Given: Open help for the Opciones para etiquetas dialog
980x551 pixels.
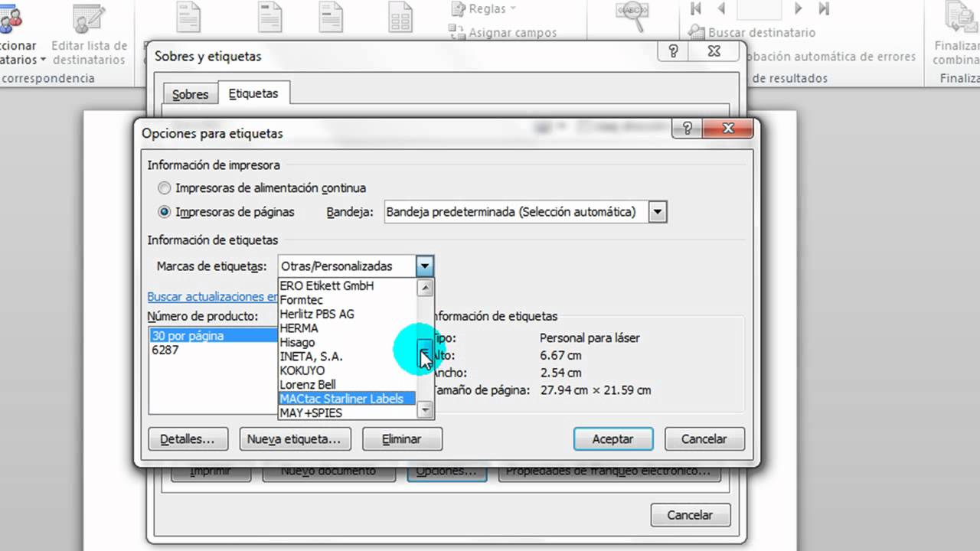Looking at the screenshot, I should coord(688,128).
